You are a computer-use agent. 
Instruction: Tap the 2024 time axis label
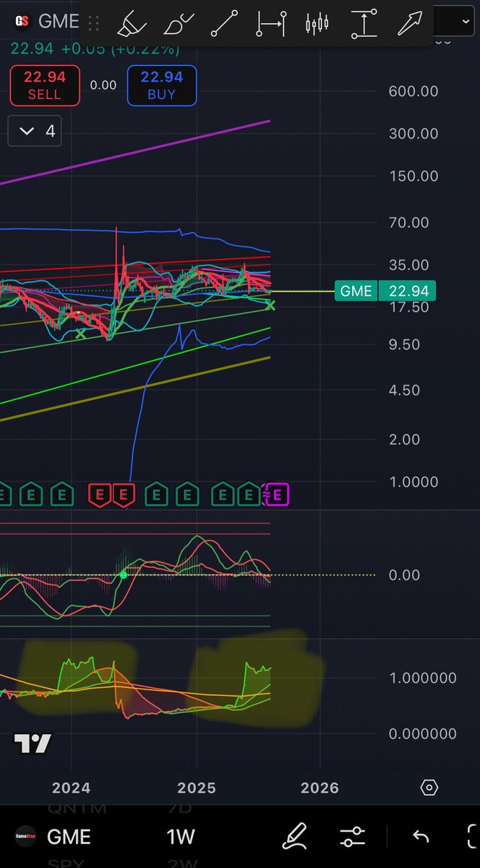point(72,788)
